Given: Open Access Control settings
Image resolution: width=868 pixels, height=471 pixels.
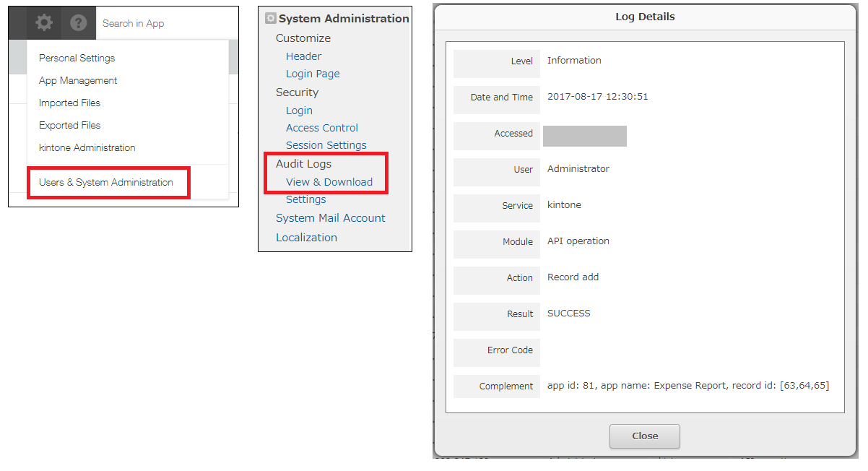Looking at the screenshot, I should 322,128.
